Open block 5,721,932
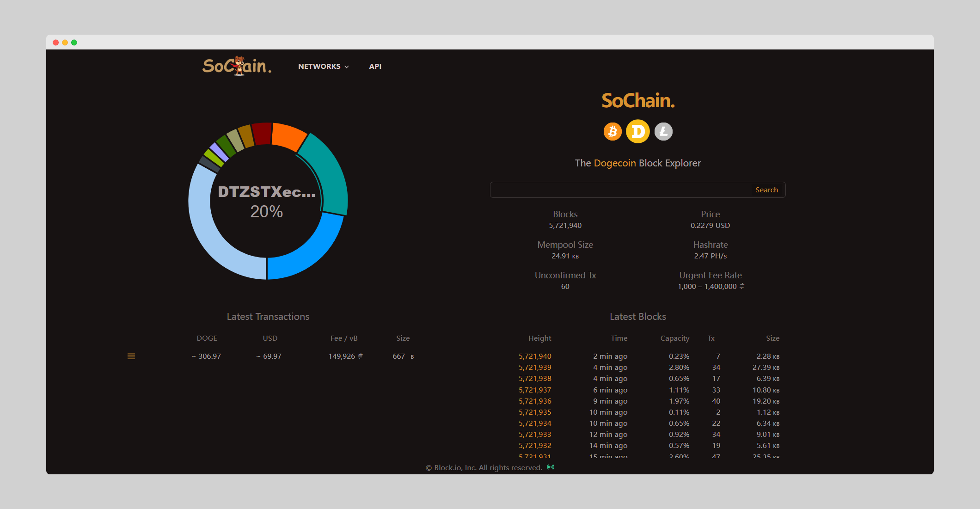Image resolution: width=980 pixels, height=509 pixels. point(535,446)
